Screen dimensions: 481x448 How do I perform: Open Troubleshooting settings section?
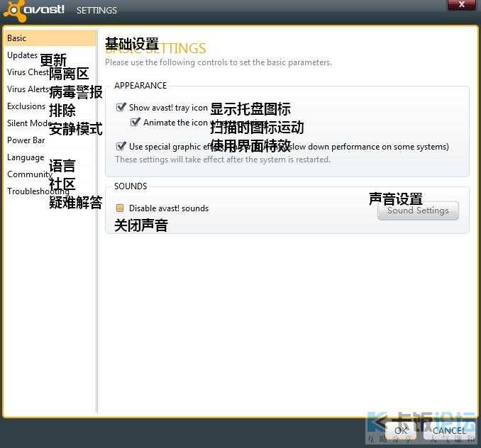pyautogui.click(x=38, y=191)
